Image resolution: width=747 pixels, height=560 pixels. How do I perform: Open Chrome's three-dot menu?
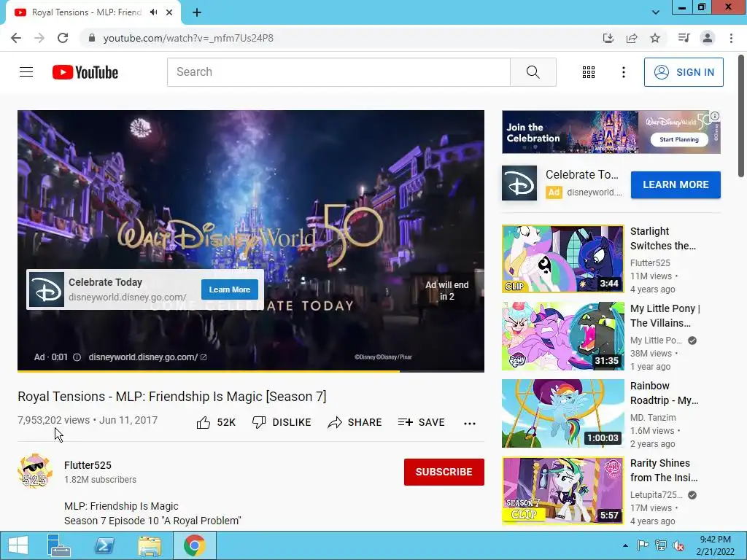[x=731, y=38]
